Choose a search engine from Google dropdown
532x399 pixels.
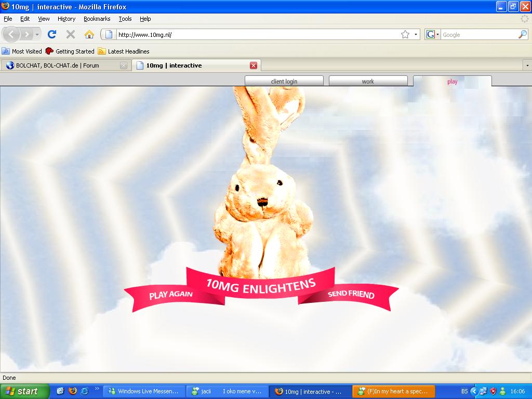[x=433, y=34]
